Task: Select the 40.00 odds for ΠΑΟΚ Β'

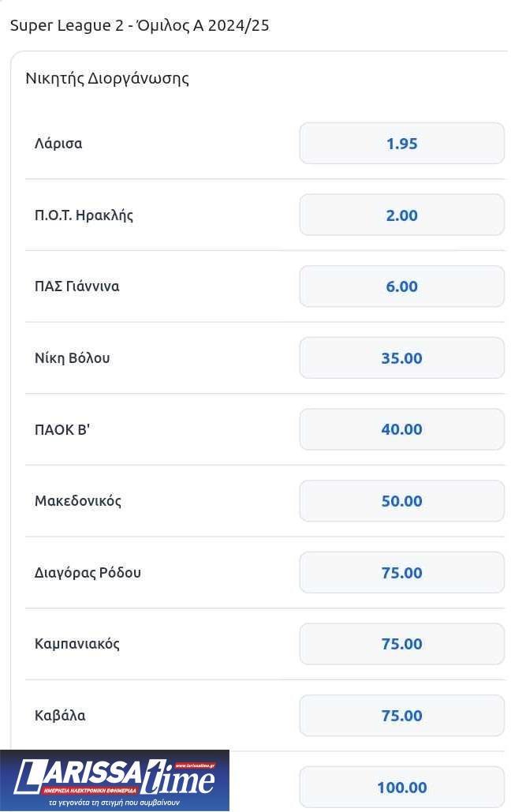Action: click(401, 429)
